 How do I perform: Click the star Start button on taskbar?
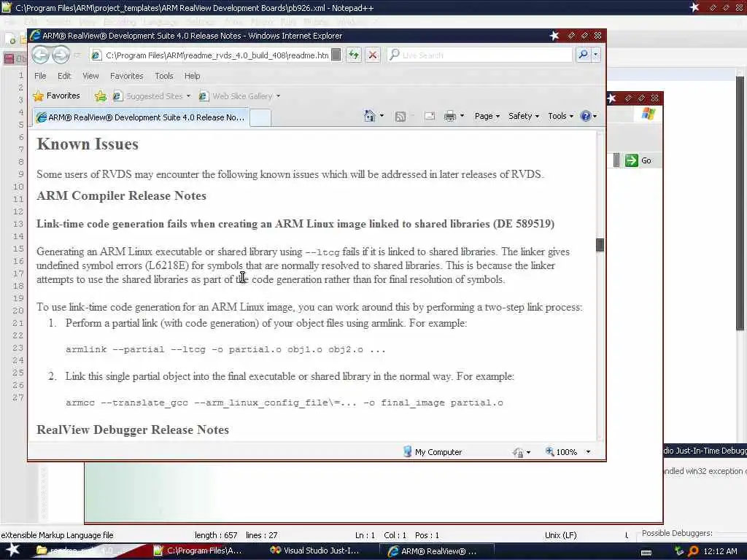click(13, 551)
